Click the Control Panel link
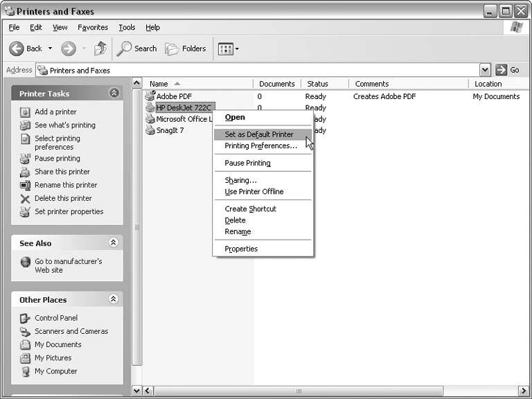Viewport: 532px width, 399px height. (56, 318)
